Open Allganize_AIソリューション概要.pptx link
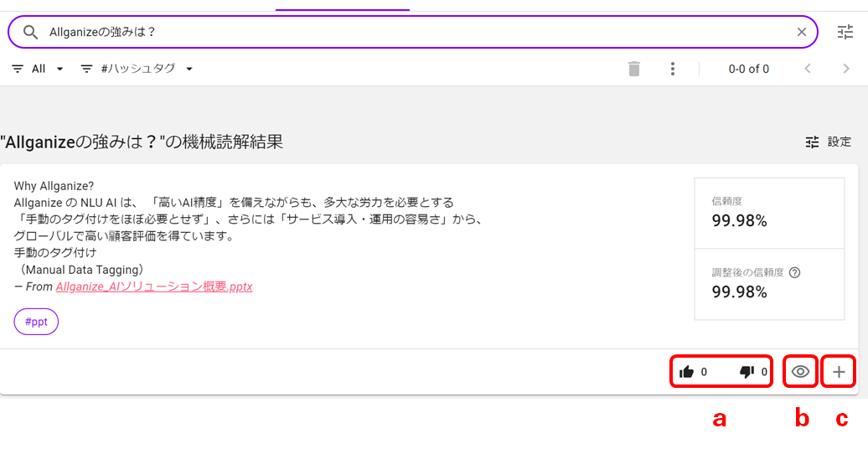The width and height of the screenshot is (868, 449). [x=154, y=286]
